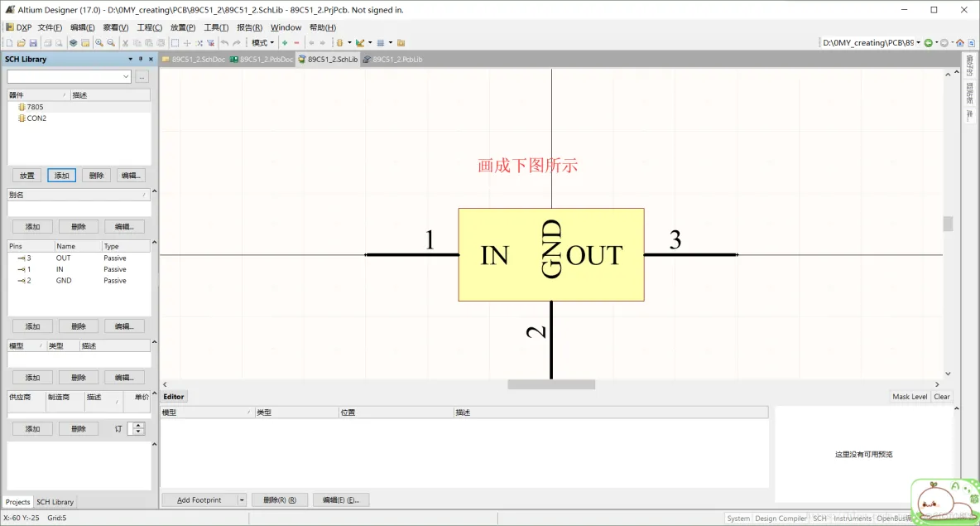Image resolution: width=980 pixels, height=526 pixels.
Task: Click the green back navigation arrow
Action: 928,43
